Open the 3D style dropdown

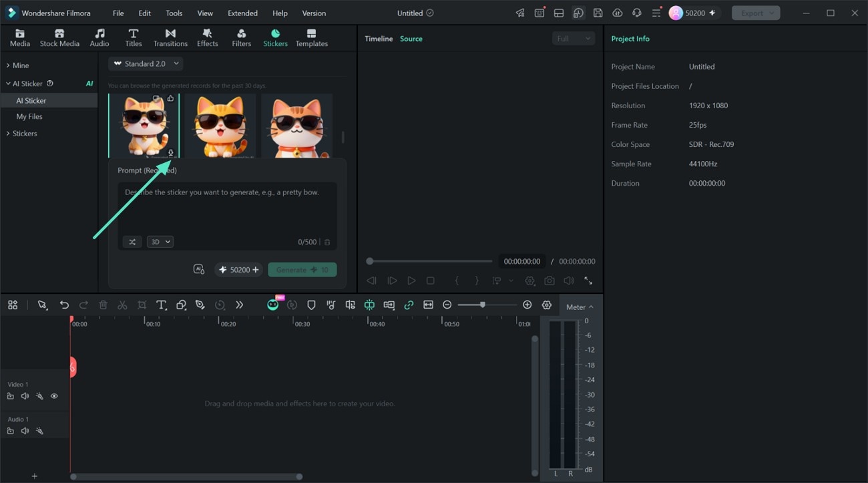(x=160, y=242)
